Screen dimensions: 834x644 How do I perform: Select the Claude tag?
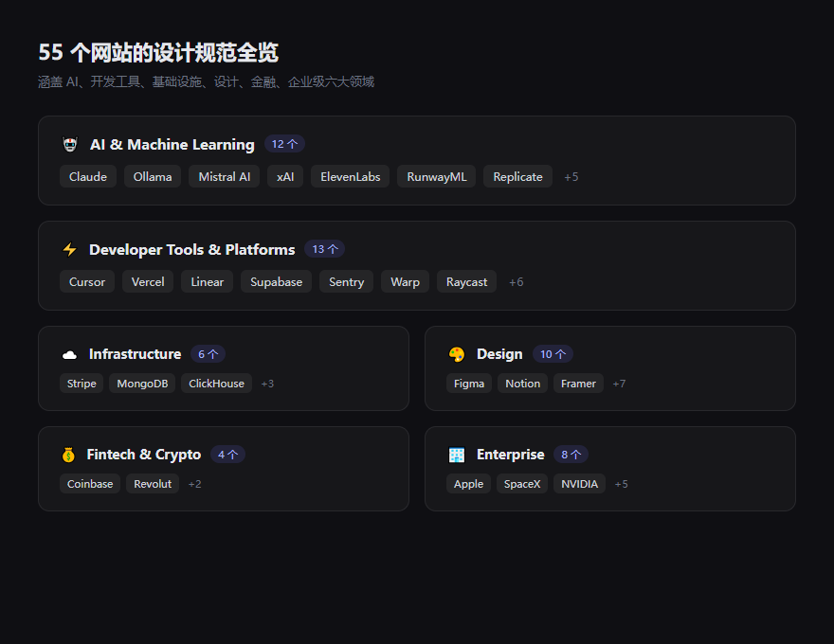(x=88, y=177)
